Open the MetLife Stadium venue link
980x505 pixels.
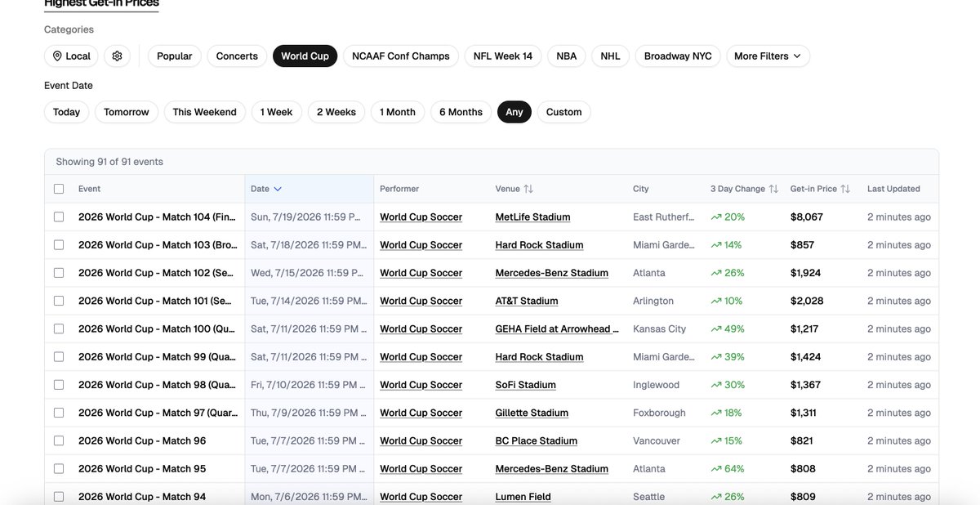(533, 217)
